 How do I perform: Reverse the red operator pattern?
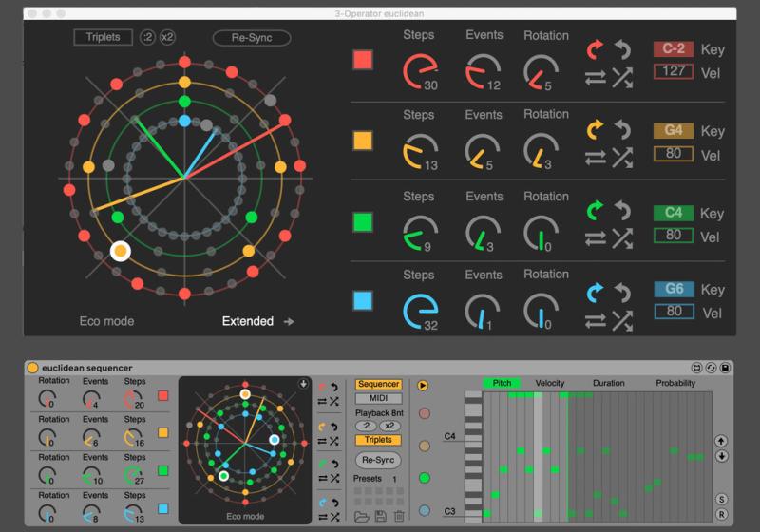(x=596, y=78)
